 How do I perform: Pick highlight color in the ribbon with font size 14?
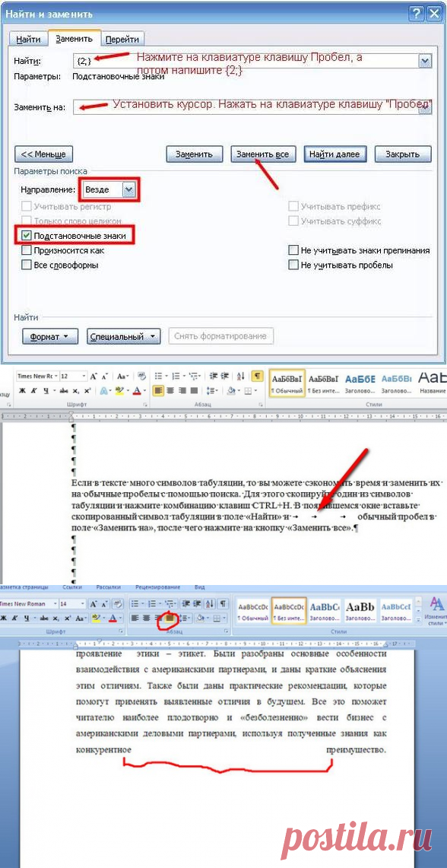tap(97, 618)
